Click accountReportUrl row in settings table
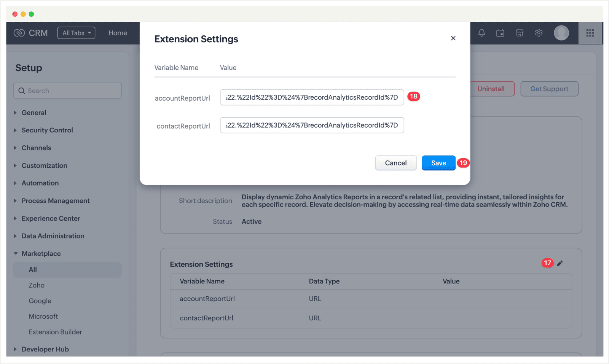Screen dimensions: 609x364 click(x=371, y=299)
